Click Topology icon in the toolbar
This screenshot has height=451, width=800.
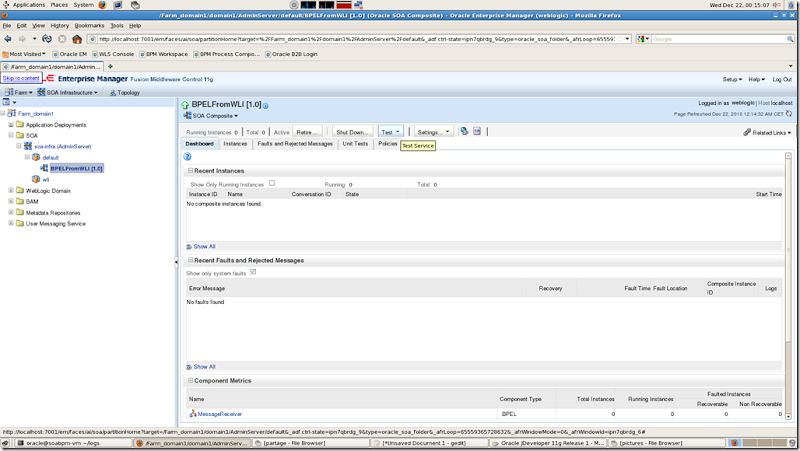[x=113, y=93]
